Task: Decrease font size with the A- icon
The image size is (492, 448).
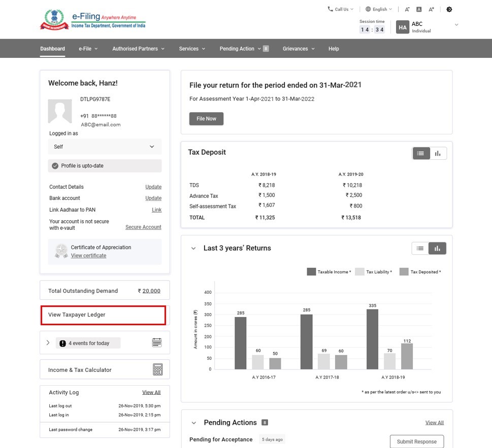Action: click(x=407, y=9)
